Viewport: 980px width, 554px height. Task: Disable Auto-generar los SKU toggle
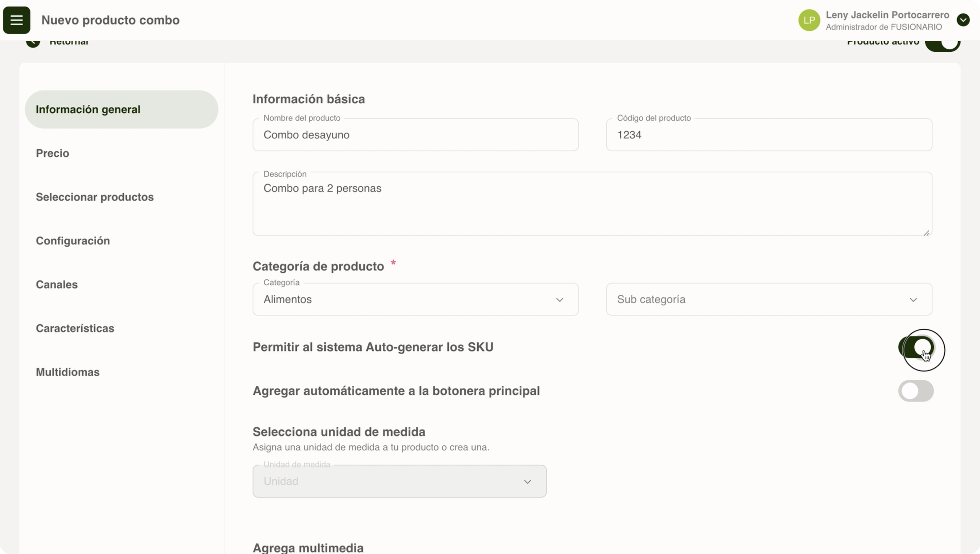click(x=916, y=347)
